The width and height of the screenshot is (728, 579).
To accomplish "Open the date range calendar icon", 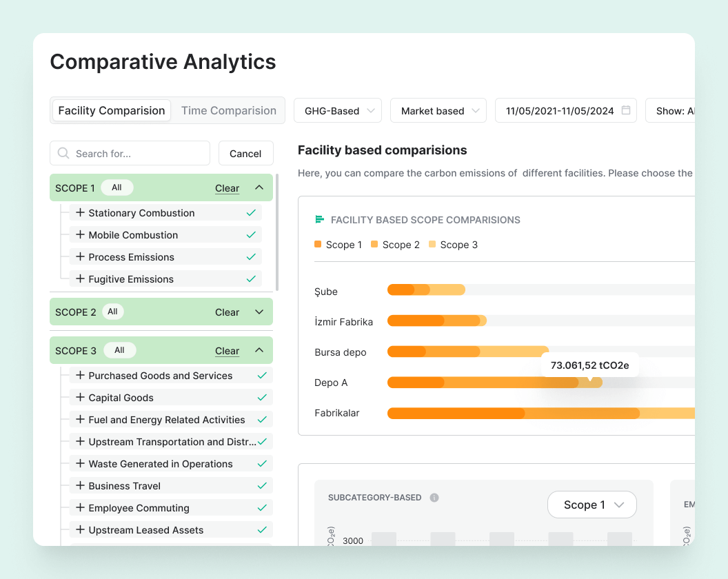I will click(x=626, y=110).
